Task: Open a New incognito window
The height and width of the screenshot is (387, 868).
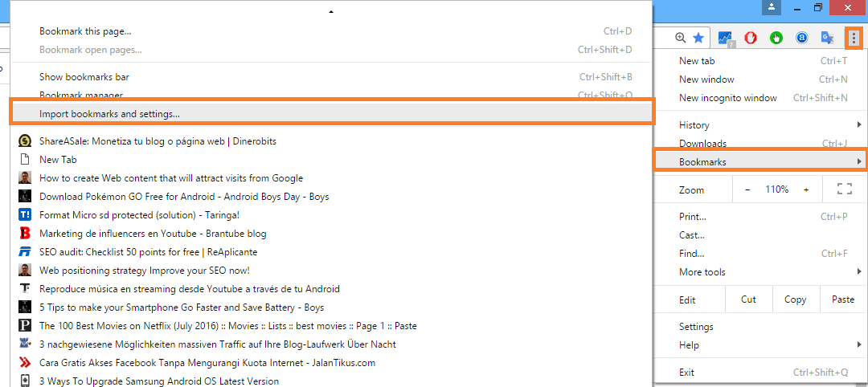Action: (728, 98)
